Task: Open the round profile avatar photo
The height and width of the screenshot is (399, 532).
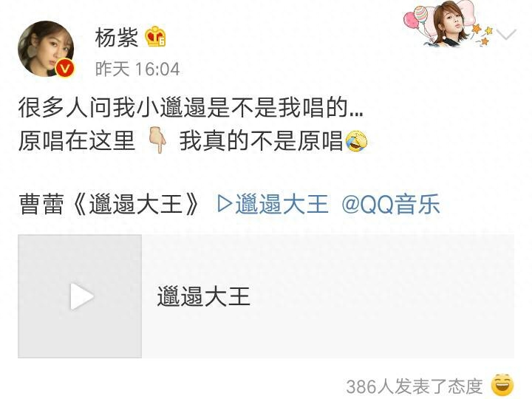Action: click(46, 49)
